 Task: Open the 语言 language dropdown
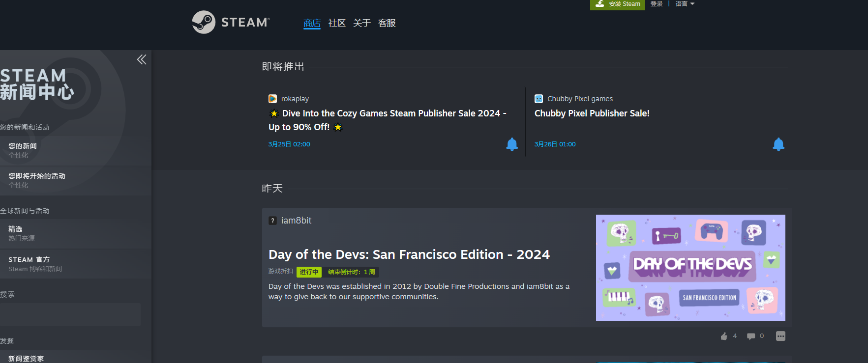(685, 4)
